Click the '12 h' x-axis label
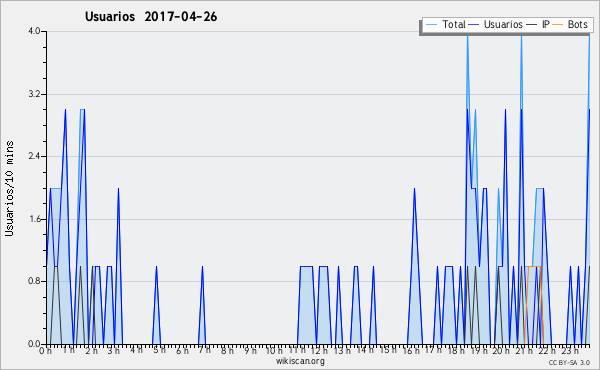The height and width of the screenshot is (370, 600). click(319, 350)
